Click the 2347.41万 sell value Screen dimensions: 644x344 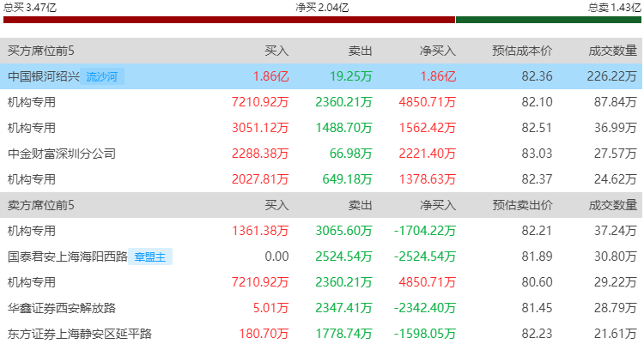pos(343,308)
